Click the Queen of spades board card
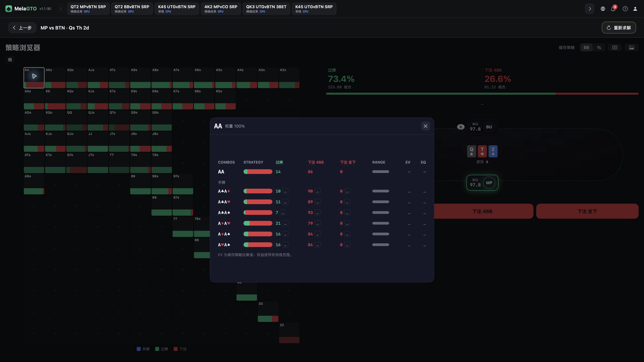This screenshot has height=362, width=644. tap(471, 151)
